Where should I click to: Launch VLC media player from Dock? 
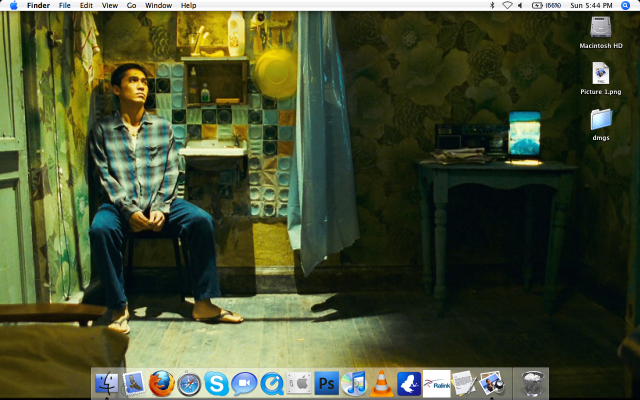click(x=382, y=384)
